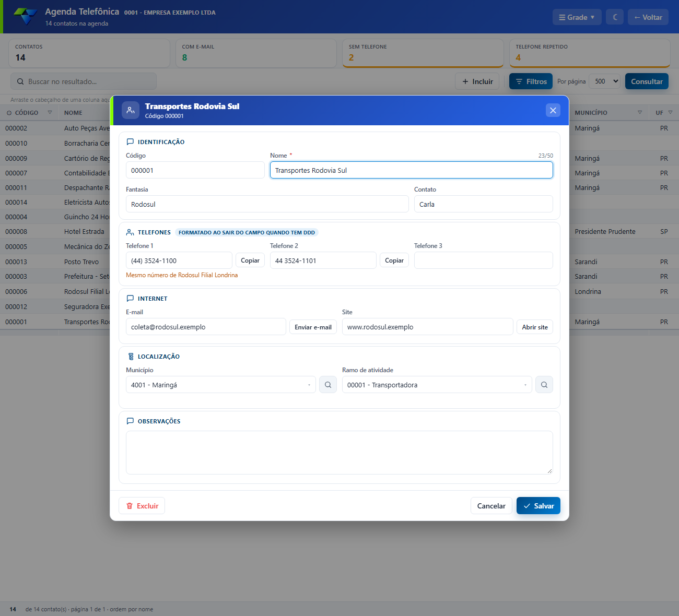
Task: Click the TELEFONE REPETIDO summary card
Action: 590,53
